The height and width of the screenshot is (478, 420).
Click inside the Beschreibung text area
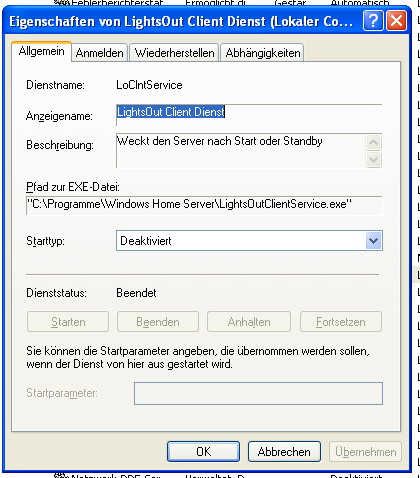(x=241, y=151)
